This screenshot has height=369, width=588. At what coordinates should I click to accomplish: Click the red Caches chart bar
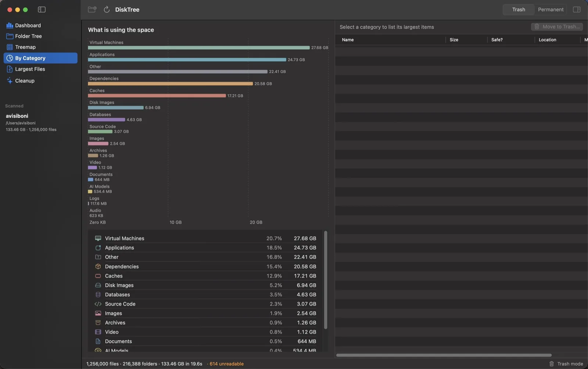coord(157,96)
